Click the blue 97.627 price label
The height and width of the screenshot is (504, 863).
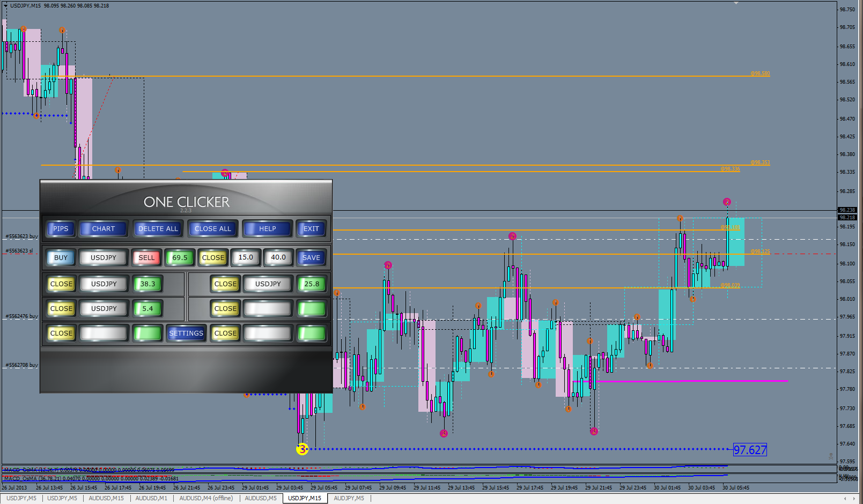pyautogui.click(x=750, y=450)
